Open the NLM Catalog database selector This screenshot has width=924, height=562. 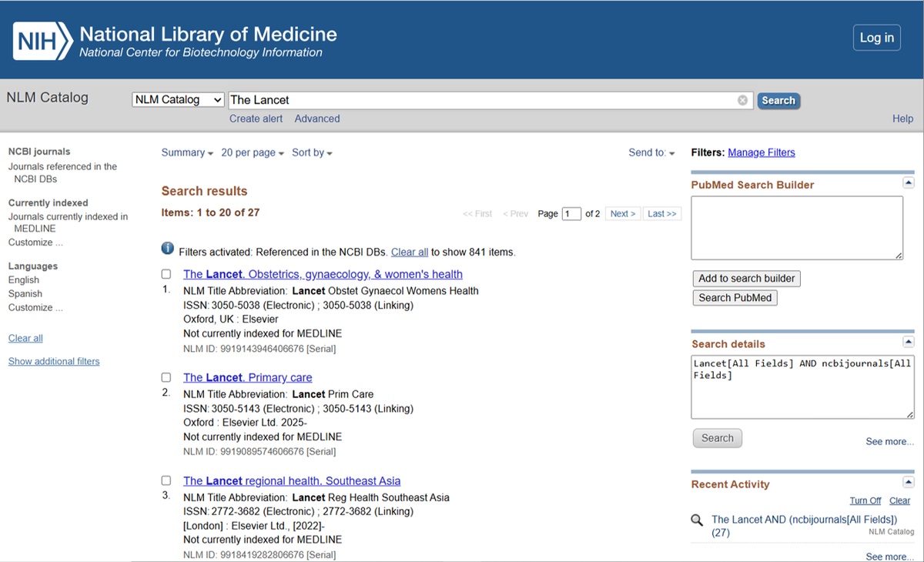(x=177, y=99)
